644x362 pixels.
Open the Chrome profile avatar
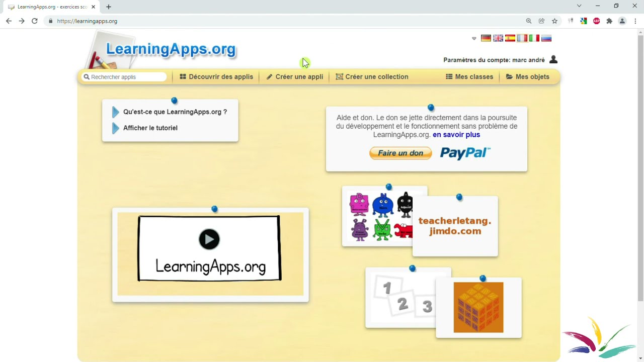pos(622,21)
